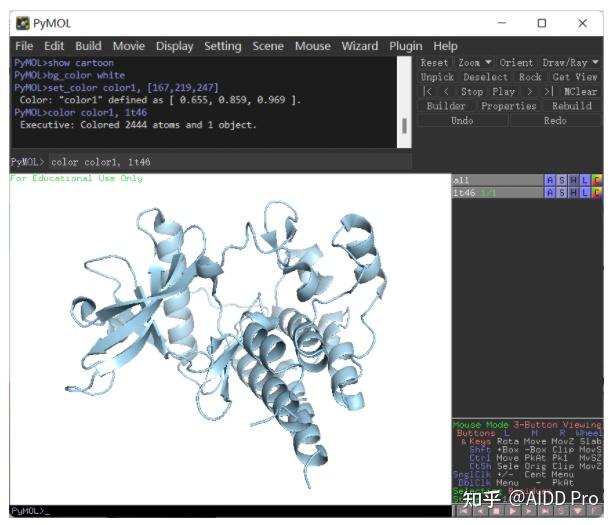The image size is (615, 525).
Task: Click the rewind-to-first-frame button in bottom bar
Action: point(465,511)
